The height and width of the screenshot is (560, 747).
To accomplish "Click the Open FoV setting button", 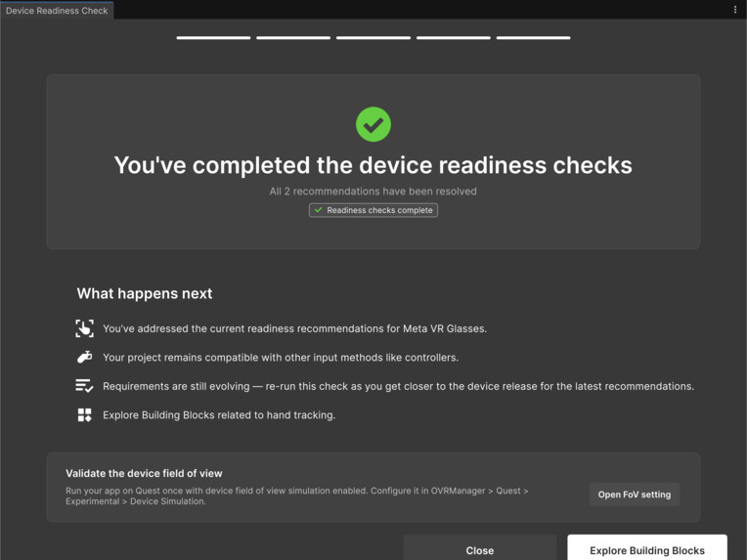I will coord(635,495).
